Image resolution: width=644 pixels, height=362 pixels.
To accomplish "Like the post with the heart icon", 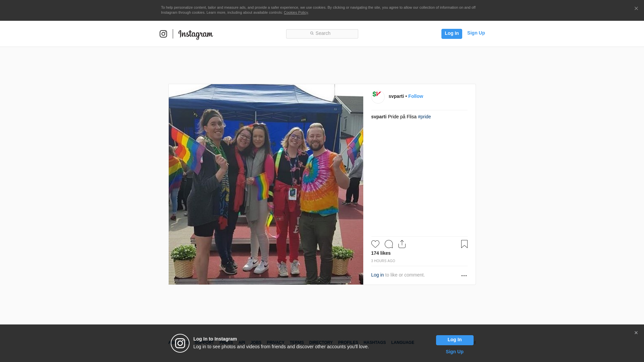I will pos(375,244).
